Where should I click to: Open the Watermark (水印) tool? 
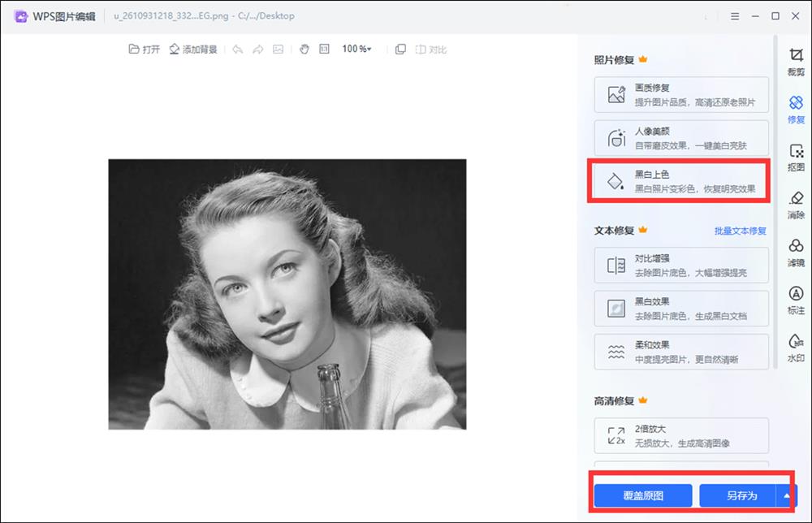tap(796, 348)
